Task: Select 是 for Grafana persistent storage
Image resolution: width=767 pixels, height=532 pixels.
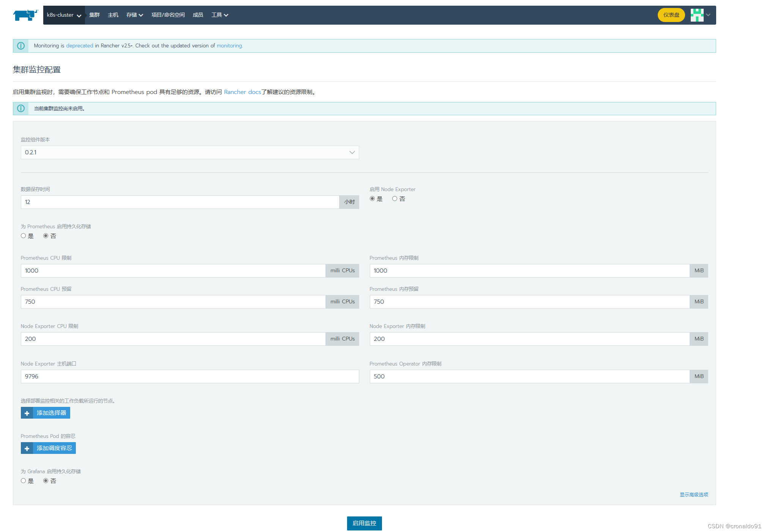Action: tap(24, 481)
